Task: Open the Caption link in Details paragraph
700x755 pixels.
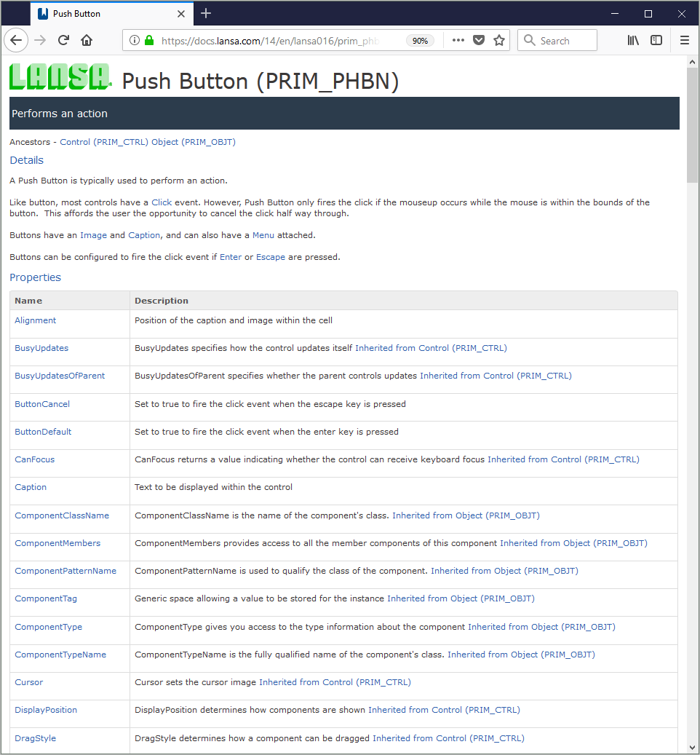Action: [x=144, y=235]
